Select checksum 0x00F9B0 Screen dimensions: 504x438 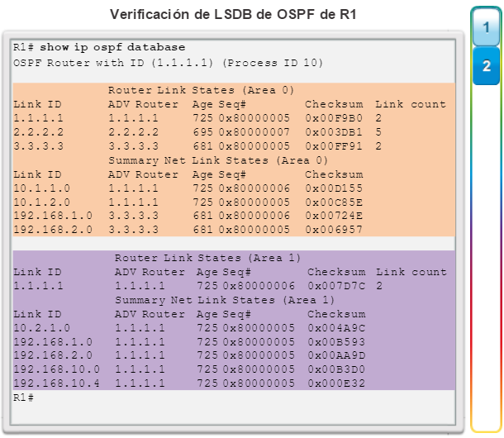pyautogui.click(x=334, y=118)
